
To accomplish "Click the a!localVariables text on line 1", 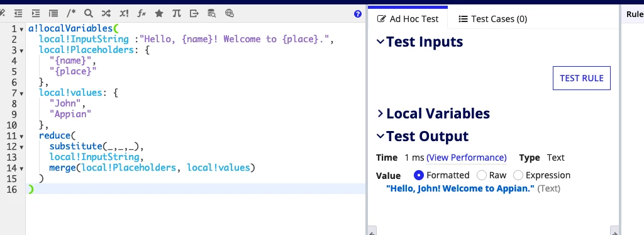I will [x=70, y=29].
